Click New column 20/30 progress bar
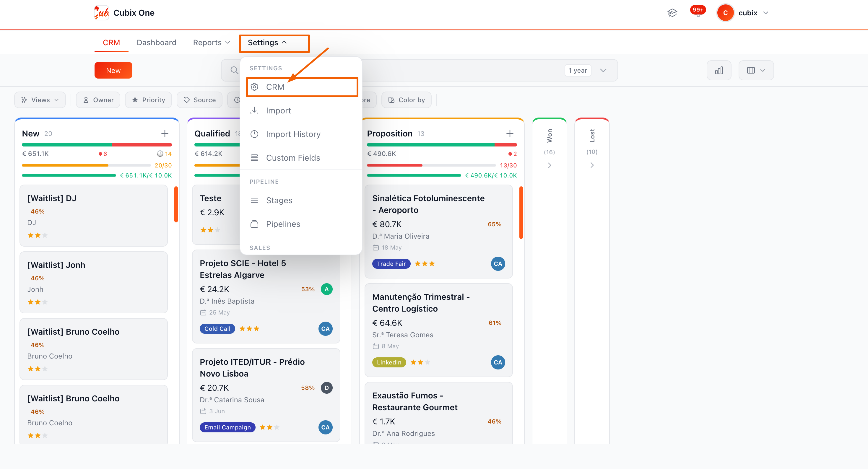 [86, 165]
